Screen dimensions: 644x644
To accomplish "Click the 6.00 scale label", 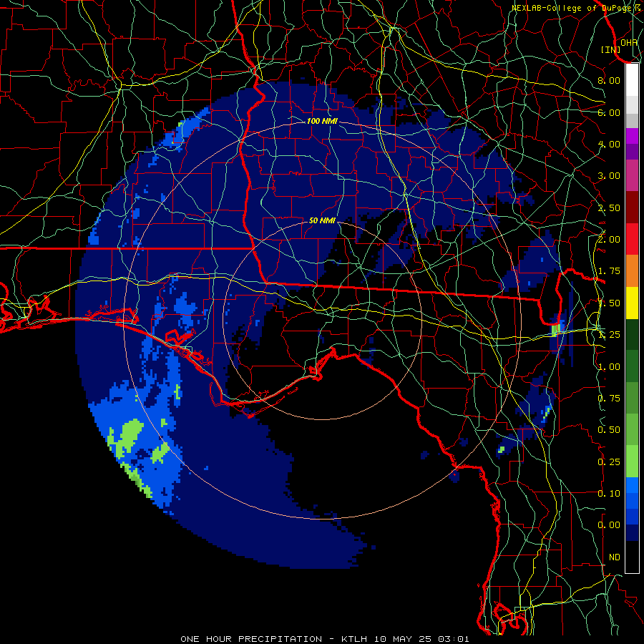I will point(609,112).
